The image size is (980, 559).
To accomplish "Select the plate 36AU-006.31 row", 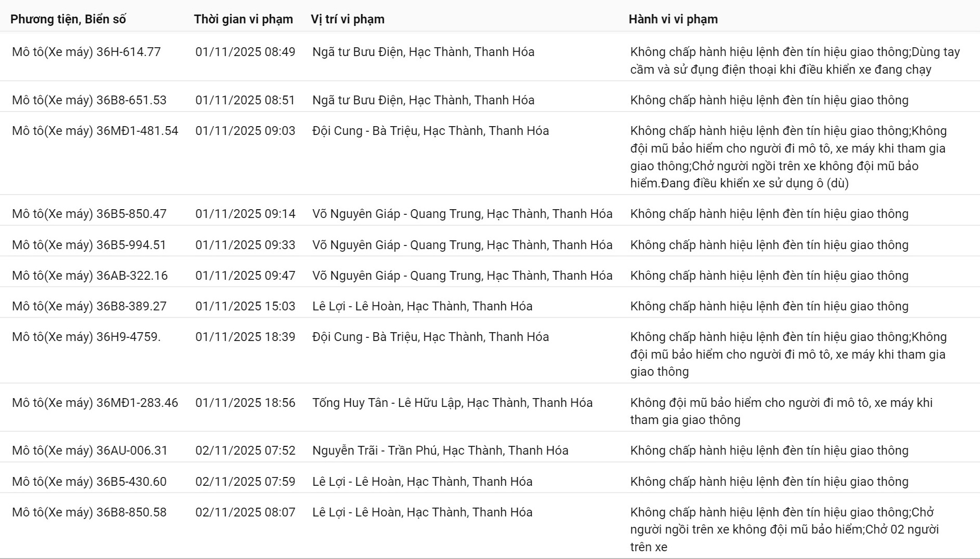I will [90, 451].
